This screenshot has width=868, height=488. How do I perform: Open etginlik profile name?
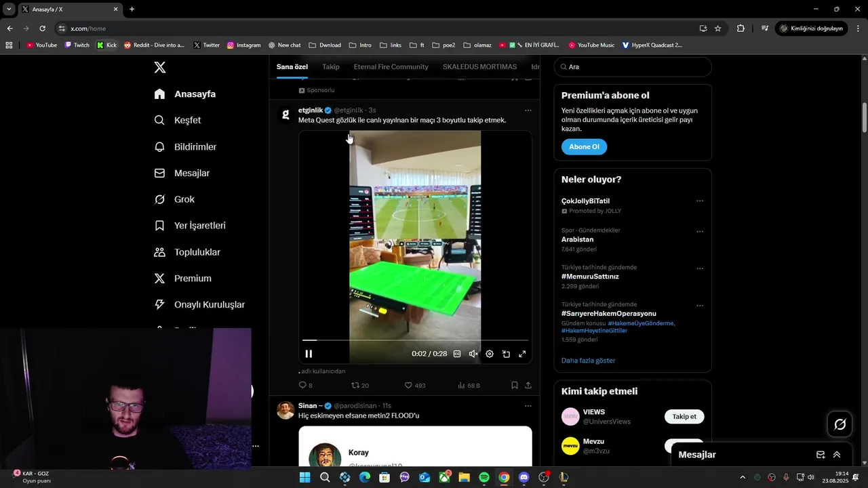coord(311,110)
